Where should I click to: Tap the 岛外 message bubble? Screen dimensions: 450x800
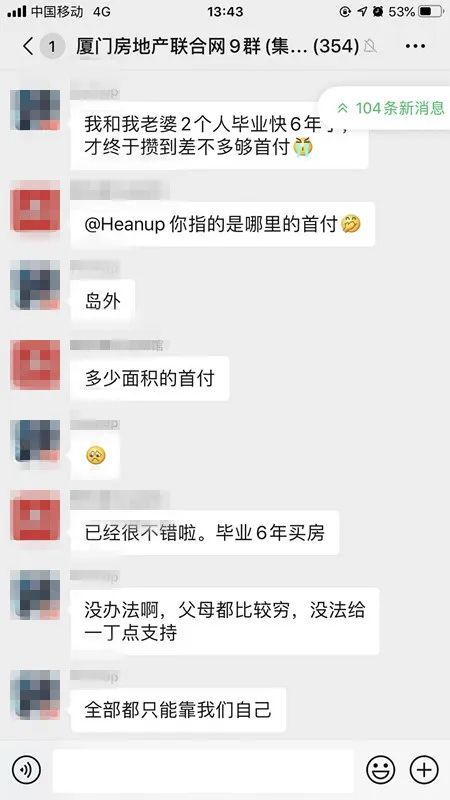coord(103,302)
